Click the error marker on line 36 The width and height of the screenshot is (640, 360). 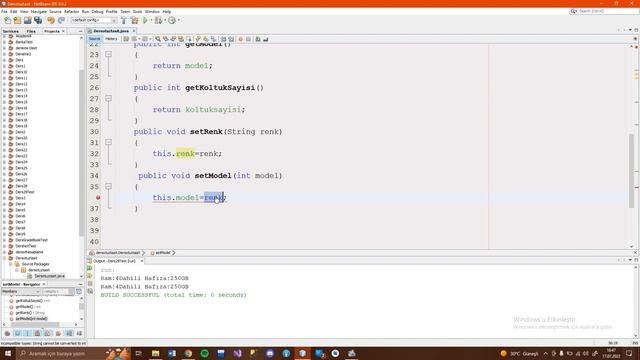click(x=98, y=198)
